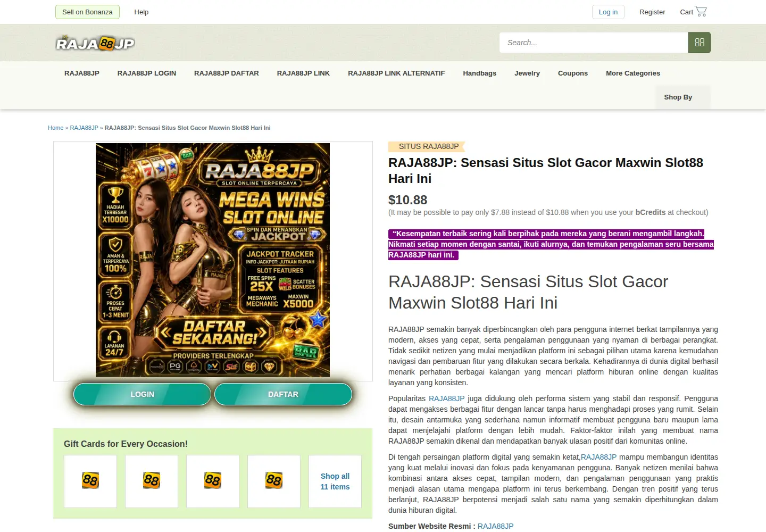Open the Help link

point(141,12)
